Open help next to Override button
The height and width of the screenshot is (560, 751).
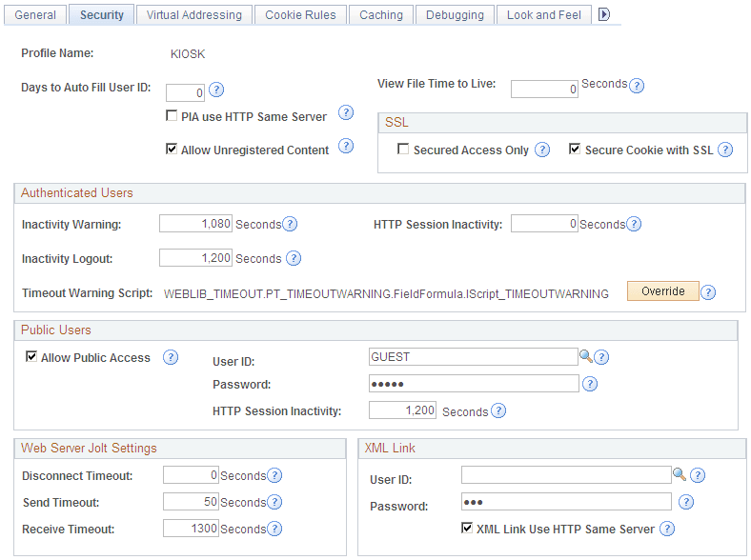pyautogui.click(x=708, y=292)
